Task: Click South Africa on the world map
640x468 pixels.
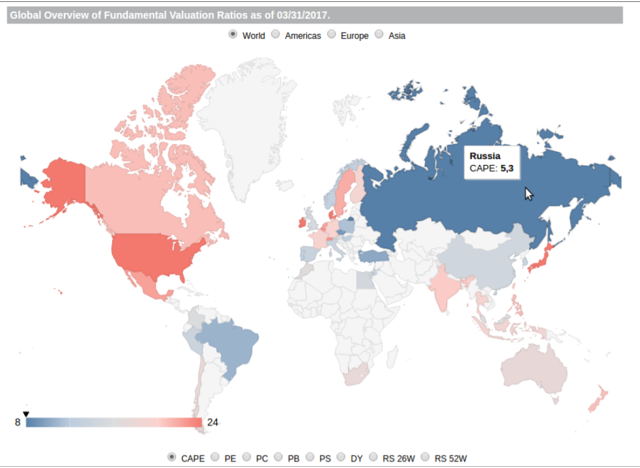Action: [x=356, y=376]
